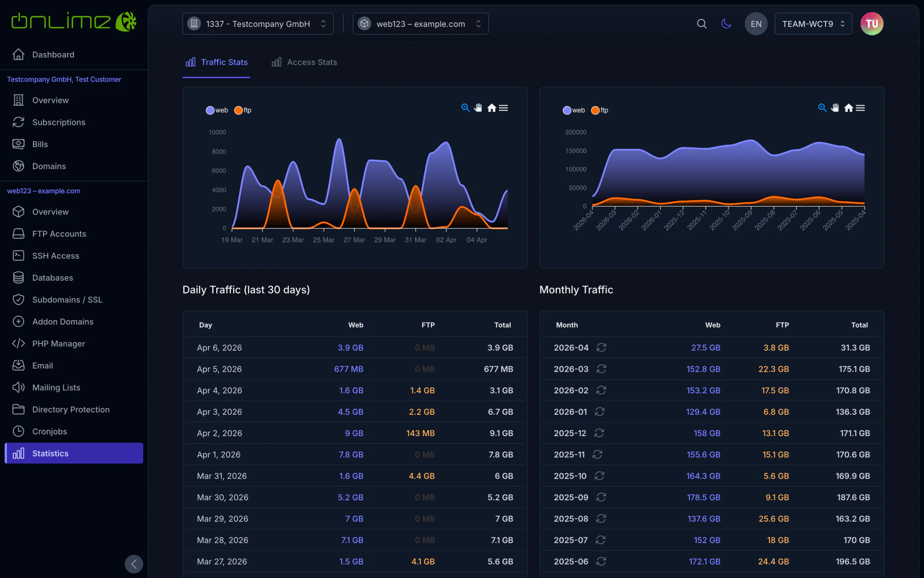Toggle dark mode moon icon
This screenshot has width=924, height=578.
click(726, 24)
